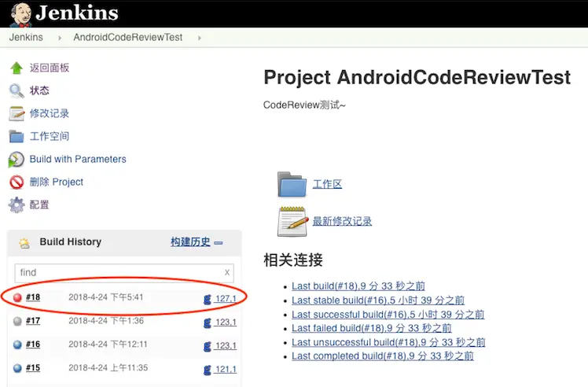
Task: Click the folder icon beside 工作空间
Action: 17,137
